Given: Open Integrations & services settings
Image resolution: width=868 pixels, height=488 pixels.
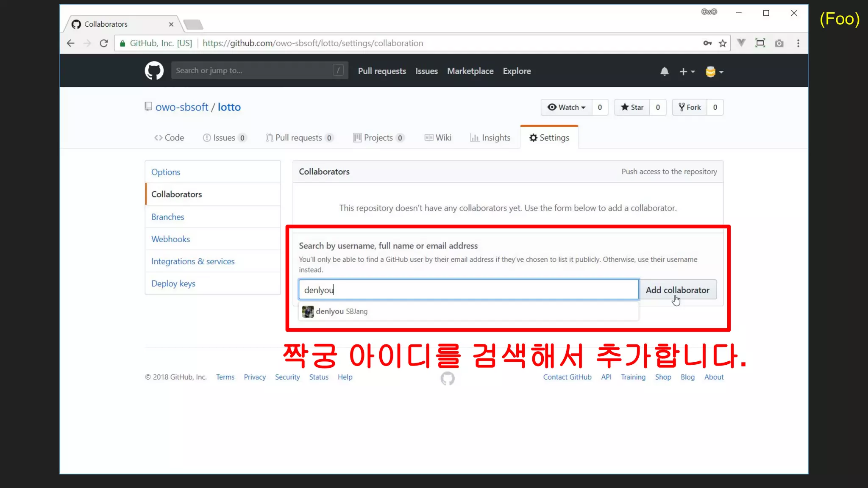Looking at the screenshot, I should click(213, 261).
